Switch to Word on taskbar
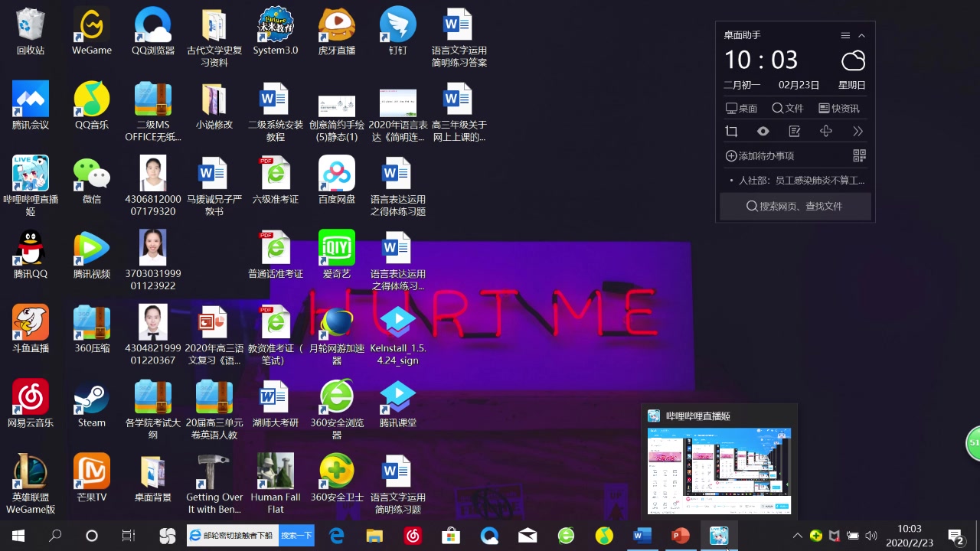The height and width of the screenshot is (551, 980). click(x=642, y=536)
